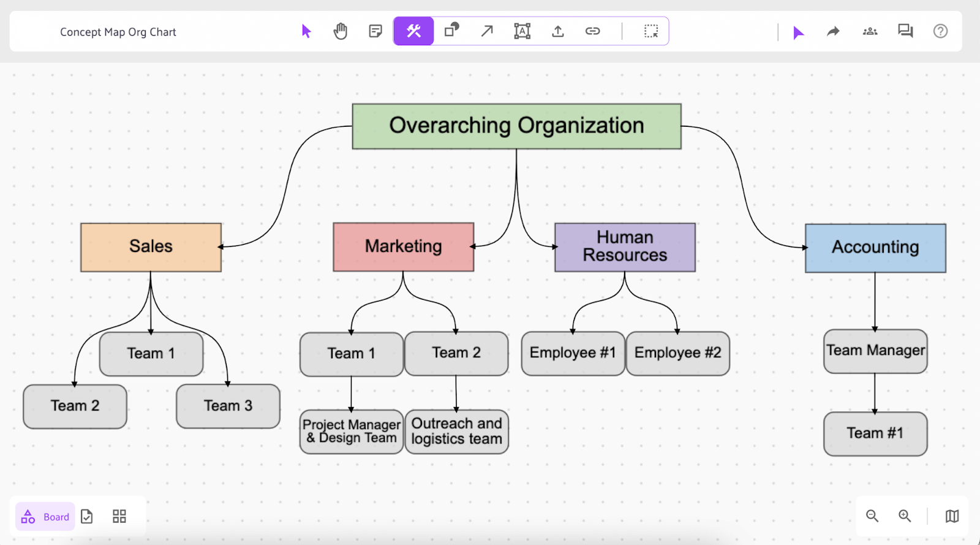The height and width of the screenshot is (545, 980).
Task: Activate the marquee selection tool
Action: [651, 31]
